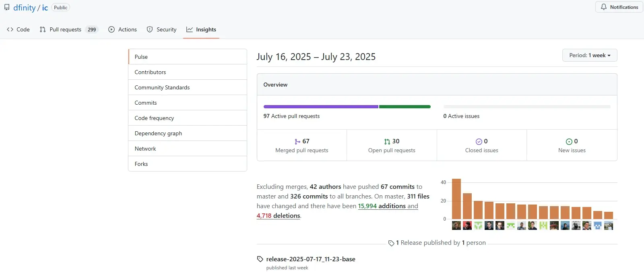This screenshot has height=277, width=644.
Task: Click the repository book icon beside dfinity
Action: [7, 7]
